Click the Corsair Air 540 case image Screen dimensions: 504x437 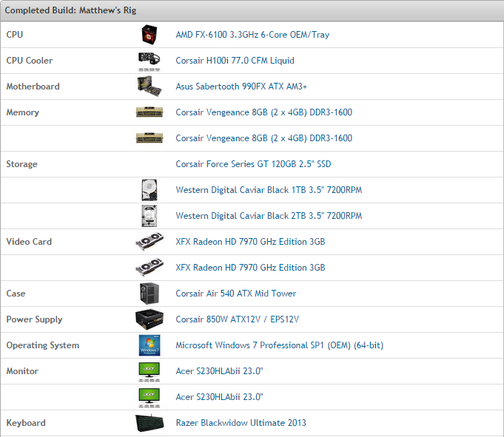(x=149, y=294)
